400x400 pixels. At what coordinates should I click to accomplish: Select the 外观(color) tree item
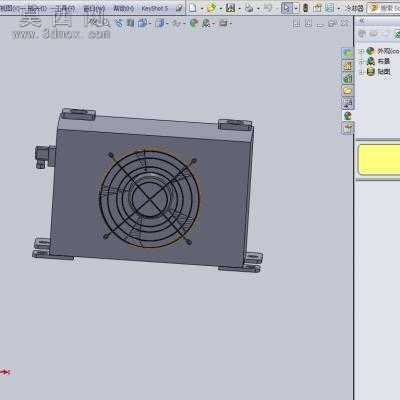[388, 51]
